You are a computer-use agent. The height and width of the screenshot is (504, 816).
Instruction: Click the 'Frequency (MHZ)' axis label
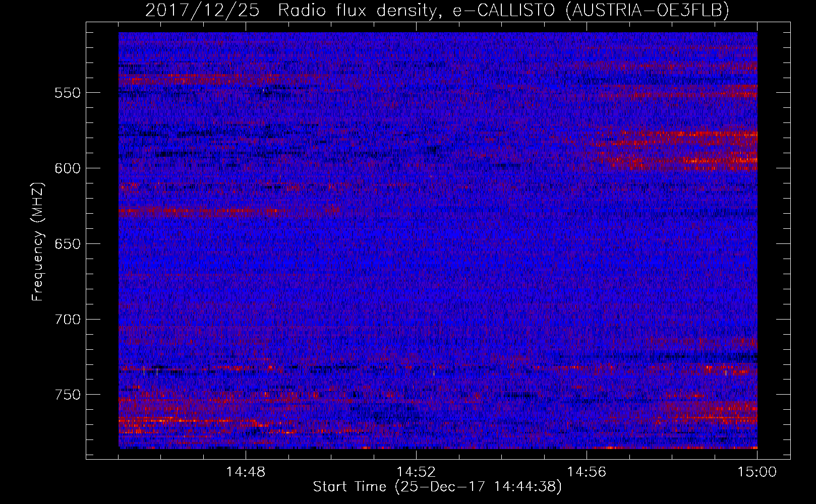click(x=38, y=241)
